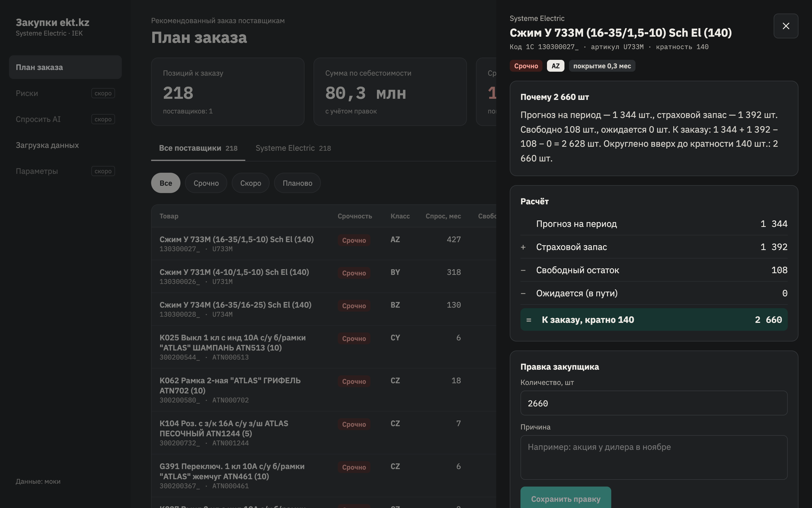Open row Сжим У 734М (16-35/16-25)
The image size is (812, 508).
click(x=323, y=309)
